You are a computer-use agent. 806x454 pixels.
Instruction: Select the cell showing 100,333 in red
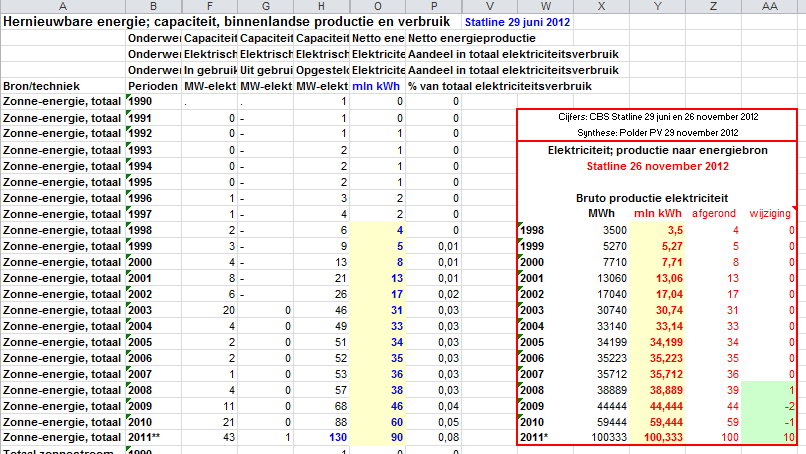click(657, 438)
